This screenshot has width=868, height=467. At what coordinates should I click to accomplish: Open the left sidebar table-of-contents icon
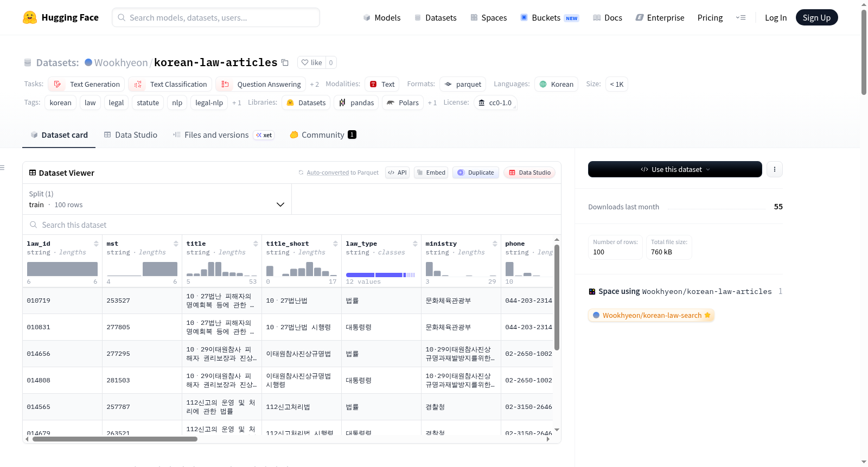[2, 168]
